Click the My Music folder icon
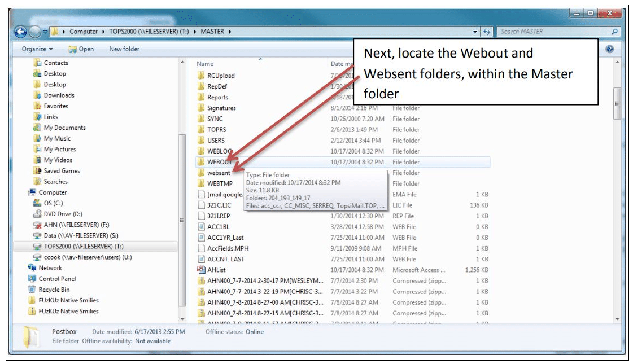The width and height of the screenshot is (633, 364). coord(37,138)
